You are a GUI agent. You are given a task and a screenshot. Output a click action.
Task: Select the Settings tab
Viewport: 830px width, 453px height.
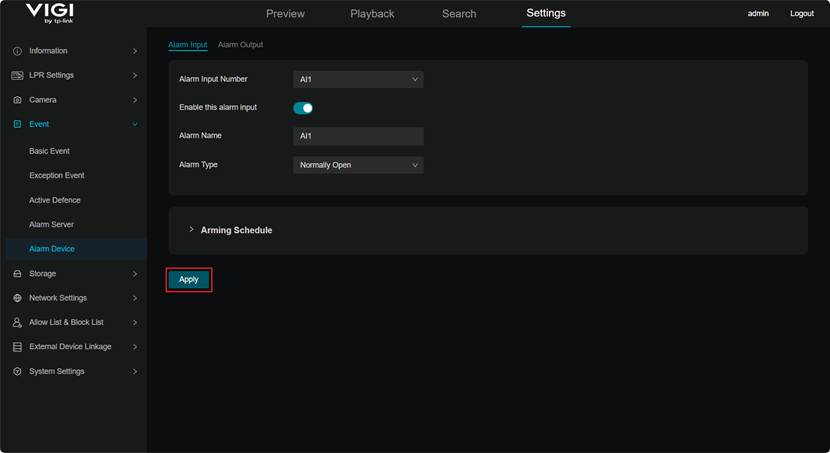pos(546,13)
